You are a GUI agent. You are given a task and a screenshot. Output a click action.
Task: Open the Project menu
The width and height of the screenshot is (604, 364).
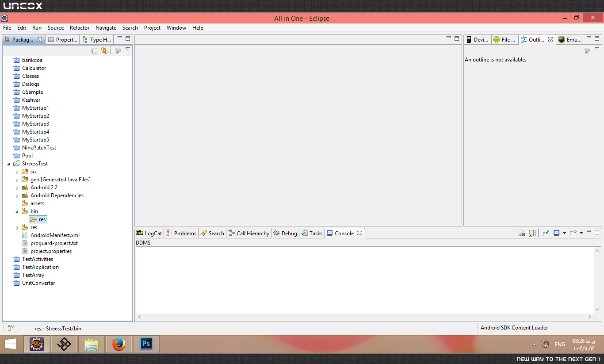pyautogui.click(x=152, y=28)
